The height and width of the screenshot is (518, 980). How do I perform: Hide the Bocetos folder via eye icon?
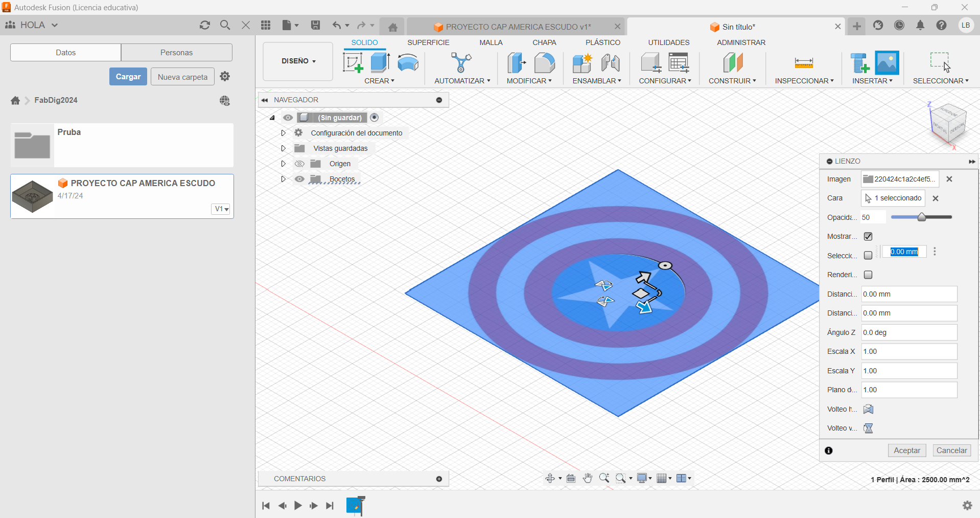click(x=299, y=179)
